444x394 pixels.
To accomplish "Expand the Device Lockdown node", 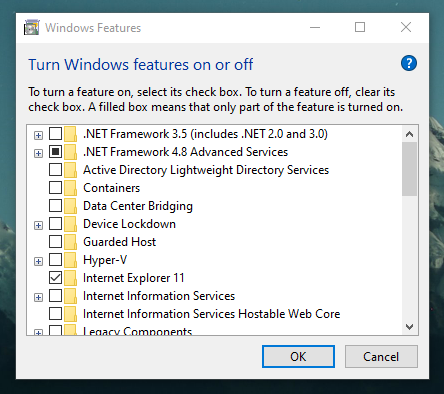I will [38, 225].
